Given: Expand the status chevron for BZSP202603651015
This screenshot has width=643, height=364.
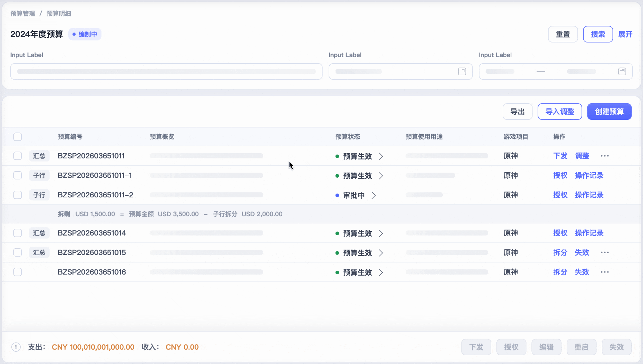Looking at the screenshot, I should coord(381,253).
